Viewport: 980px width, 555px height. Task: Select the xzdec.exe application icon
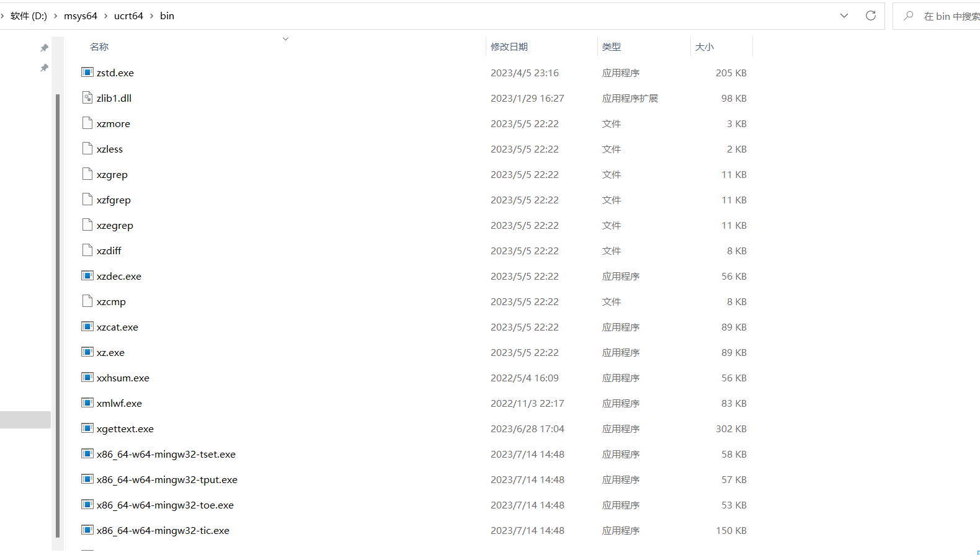pos(87,276)
